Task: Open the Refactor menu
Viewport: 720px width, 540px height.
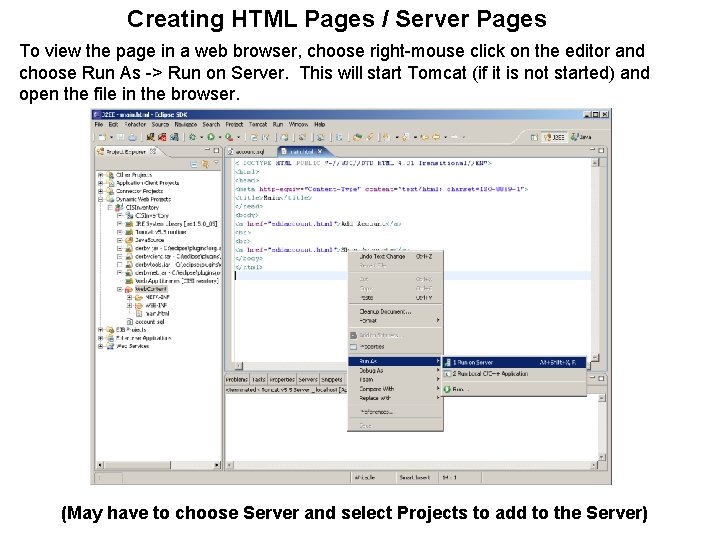Action: click(135, 124)
